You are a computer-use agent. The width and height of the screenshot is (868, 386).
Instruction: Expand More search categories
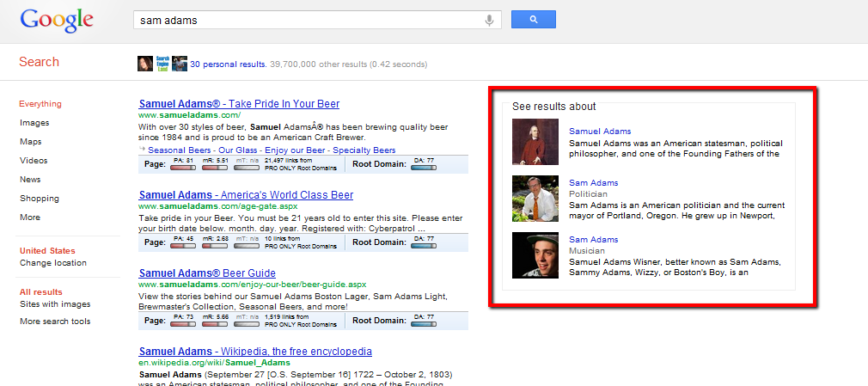30,218
